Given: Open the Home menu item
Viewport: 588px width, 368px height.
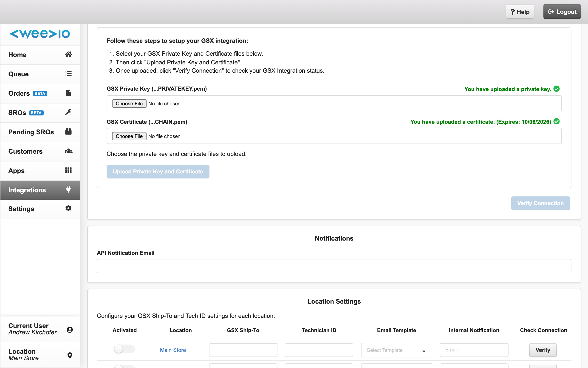Looking at the screenshot, I should [x=40, y=55].
